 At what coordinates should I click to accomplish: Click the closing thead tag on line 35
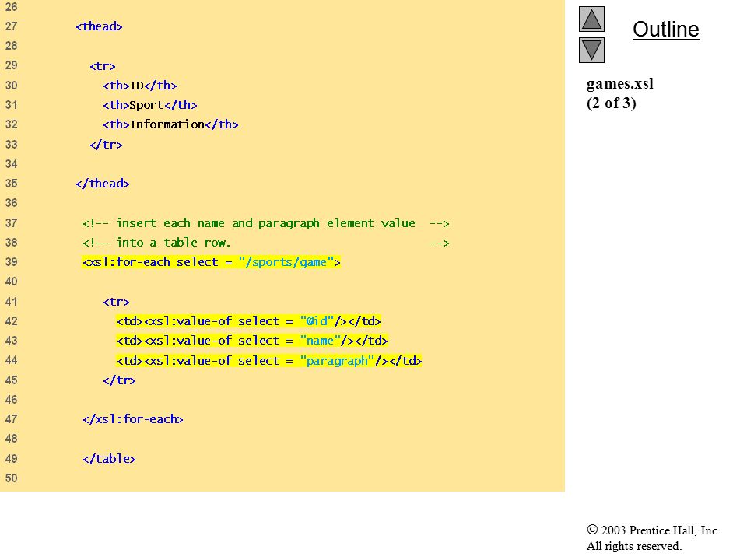coord(103,184)
